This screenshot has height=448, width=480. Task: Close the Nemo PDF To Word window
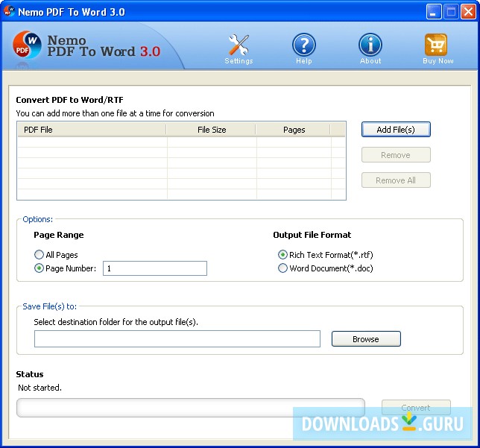point(468,12)
